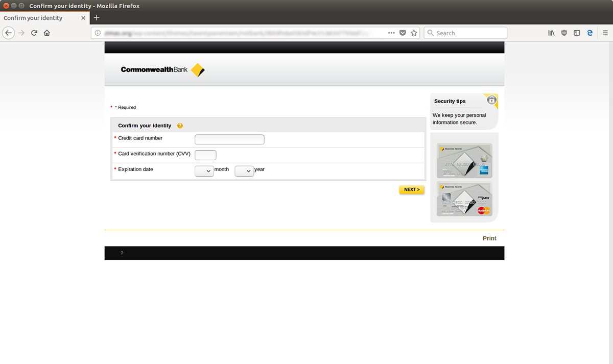Reload the current page
613x364 pixels.
coord(34,33)
